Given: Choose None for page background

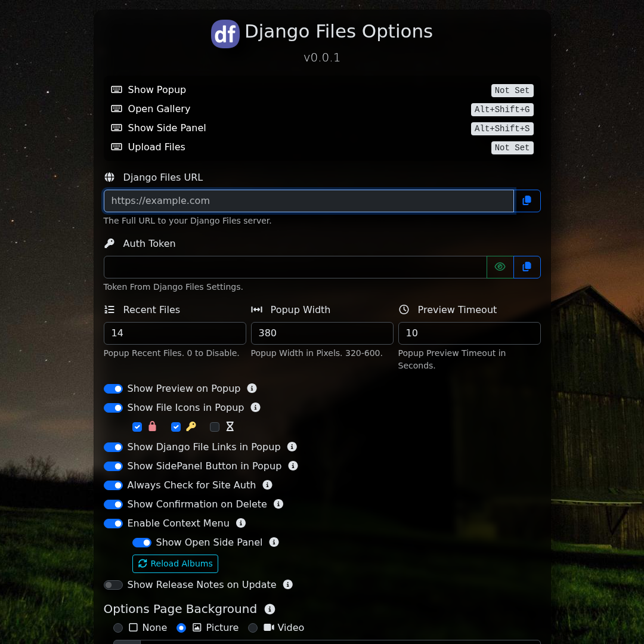Looking at the screenshot, I should click(x=118, y=628).
